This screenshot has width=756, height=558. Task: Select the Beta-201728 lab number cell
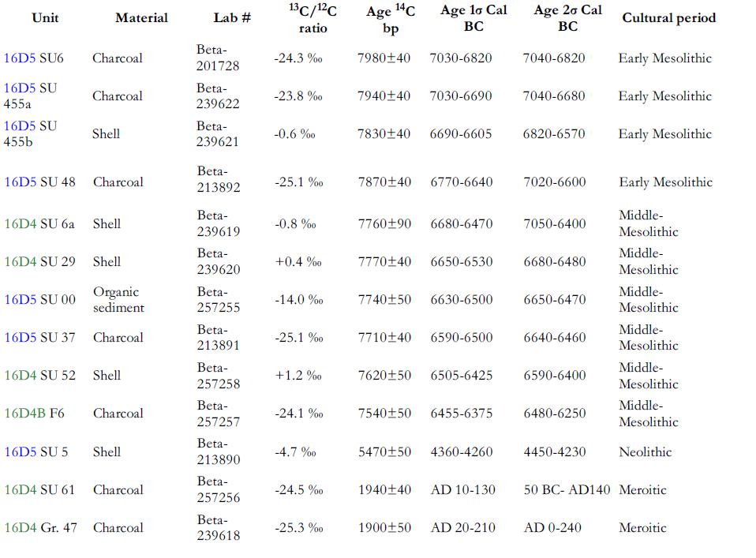(218, 58)
